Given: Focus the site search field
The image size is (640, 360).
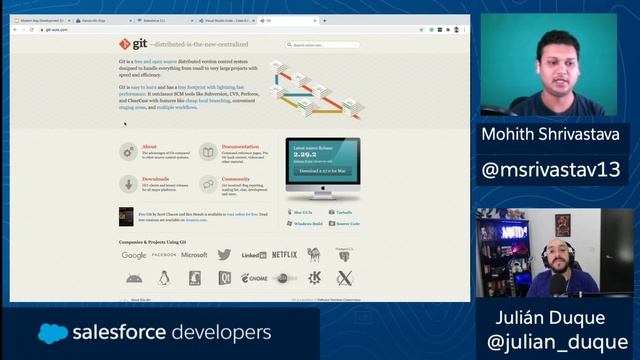Looking at the screenshot, I should [x=322, y=45].
